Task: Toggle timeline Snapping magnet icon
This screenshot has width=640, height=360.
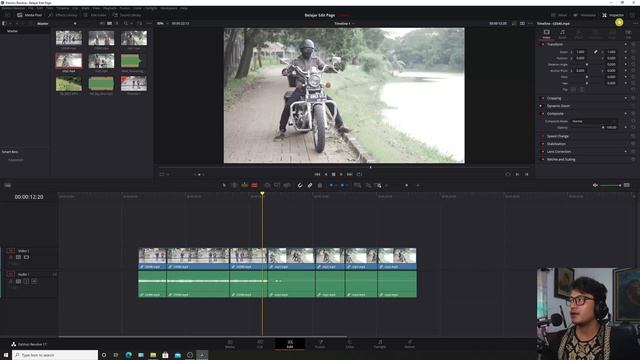Action: [300, 185]
